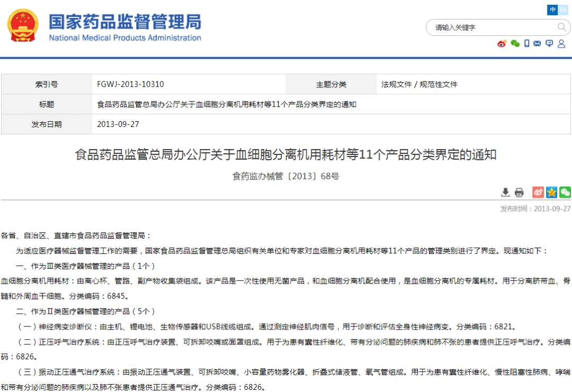The height and width of the screenshot is (392, 572).
Task: Add to favorites with star icon
Action: (x=551, y=192)
